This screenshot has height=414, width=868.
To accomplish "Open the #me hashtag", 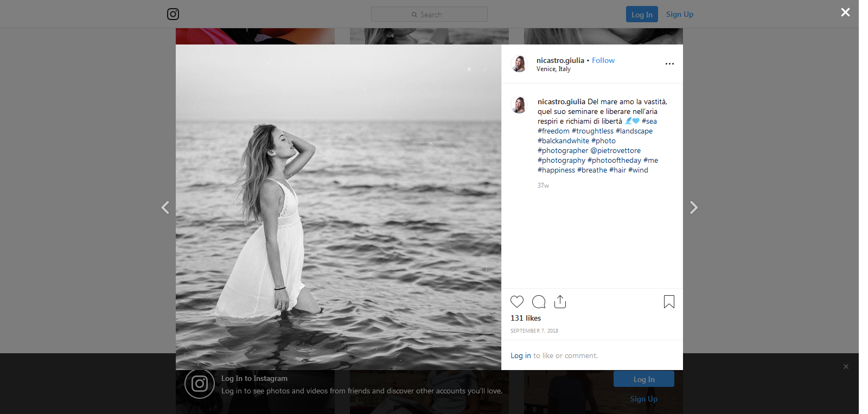I will 650,160.
